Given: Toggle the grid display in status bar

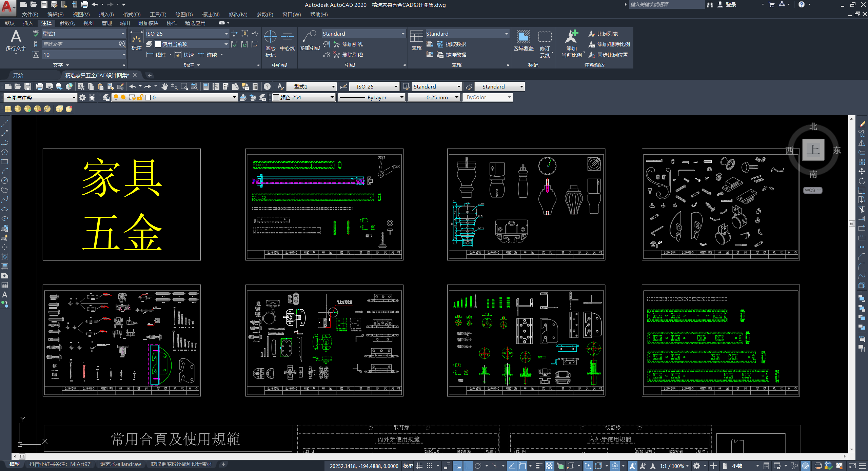Looking at the screenshot, I should 419,466.
